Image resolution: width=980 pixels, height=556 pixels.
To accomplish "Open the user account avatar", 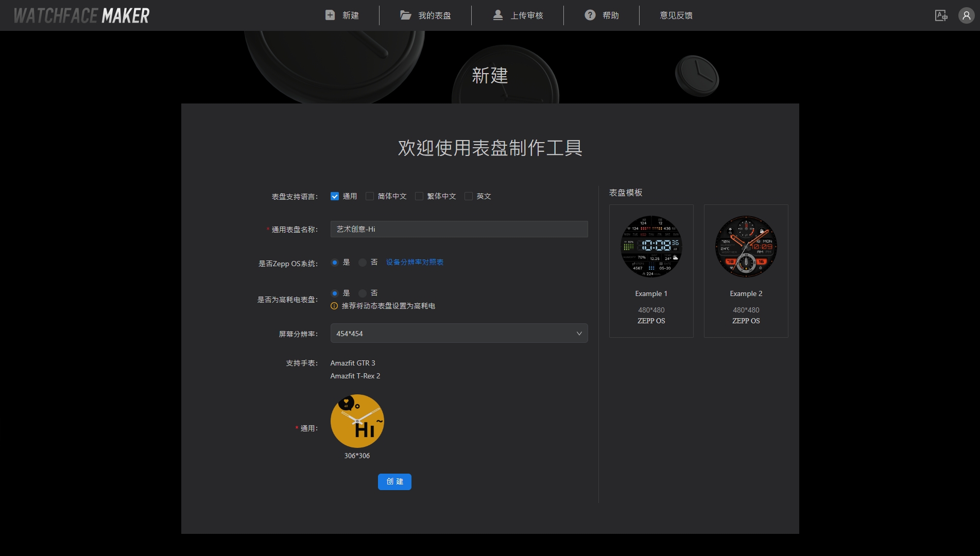I will pyautogui.click(x=966, y=15).
